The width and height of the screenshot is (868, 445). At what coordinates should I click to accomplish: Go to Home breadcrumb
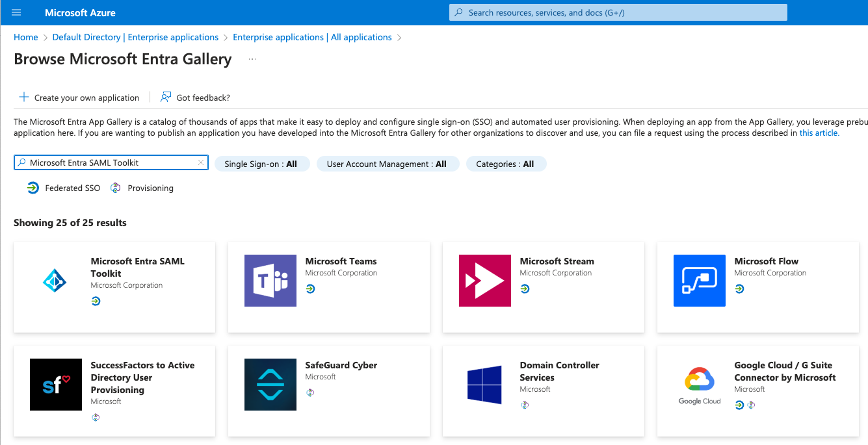tap(26, 37)
